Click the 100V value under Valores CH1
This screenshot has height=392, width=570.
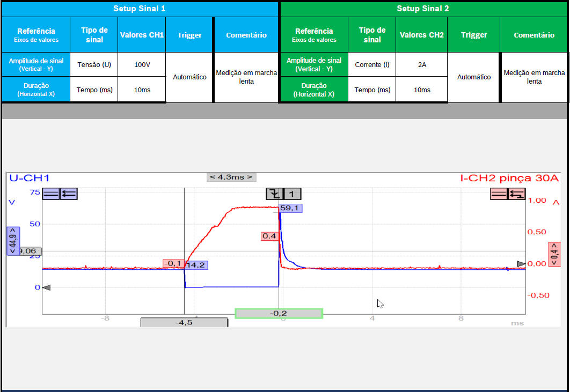142,65
